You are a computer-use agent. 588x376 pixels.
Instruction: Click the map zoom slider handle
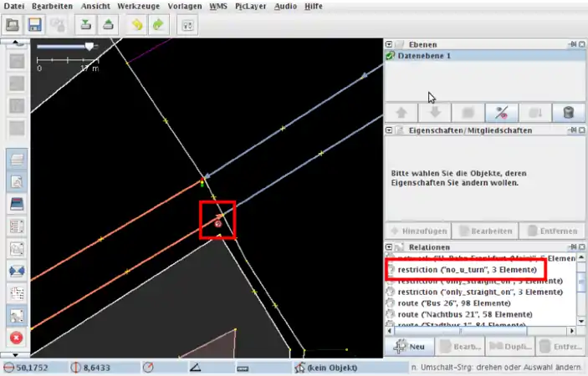[89, 47]
